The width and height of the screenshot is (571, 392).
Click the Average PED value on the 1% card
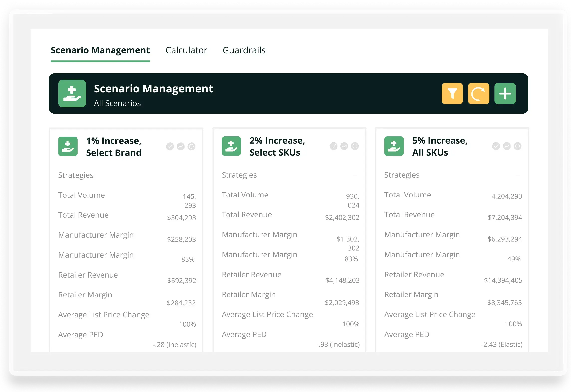pyautogui.click(x=174, y=345)
